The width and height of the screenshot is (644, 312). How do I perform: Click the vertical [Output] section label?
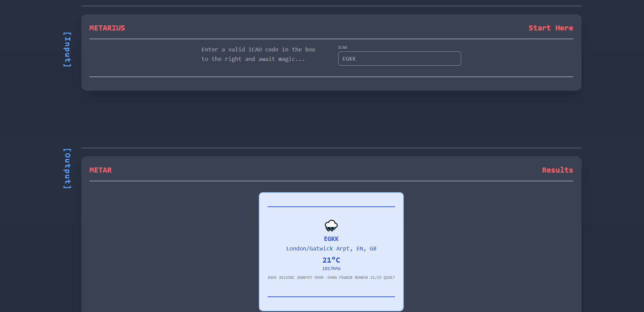click(68, 168)
